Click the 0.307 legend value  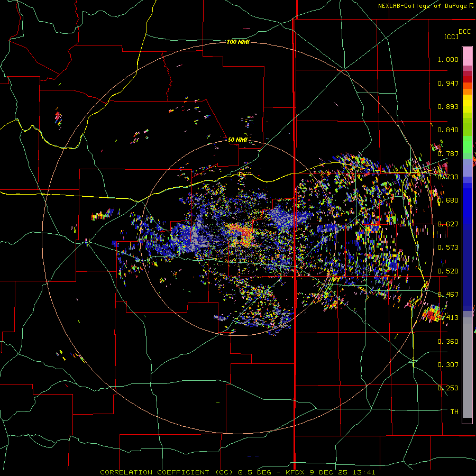point(448,365)
